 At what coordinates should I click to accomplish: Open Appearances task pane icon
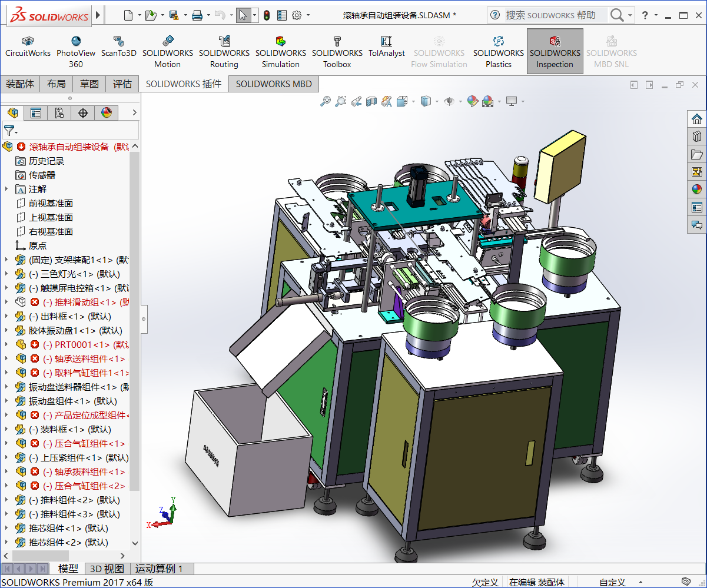point(697,190)
